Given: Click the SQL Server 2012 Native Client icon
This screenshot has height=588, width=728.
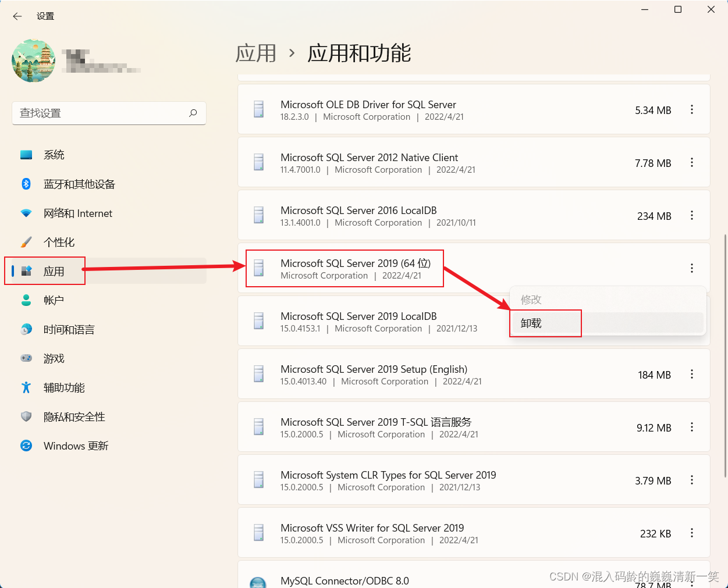Looking at the screenshot, I should tap(259, 162).
